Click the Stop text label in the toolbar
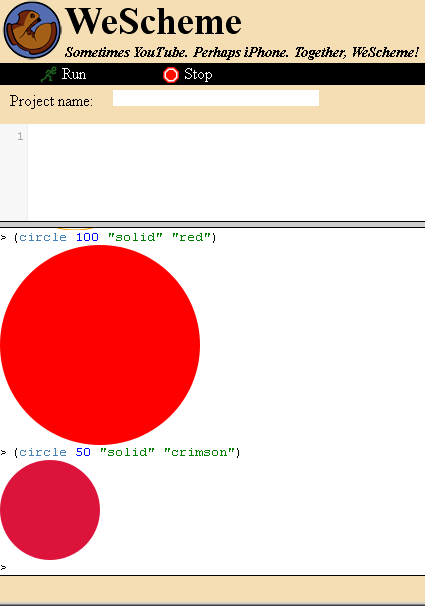Viewport: 425px width, 607px height. 198,74
